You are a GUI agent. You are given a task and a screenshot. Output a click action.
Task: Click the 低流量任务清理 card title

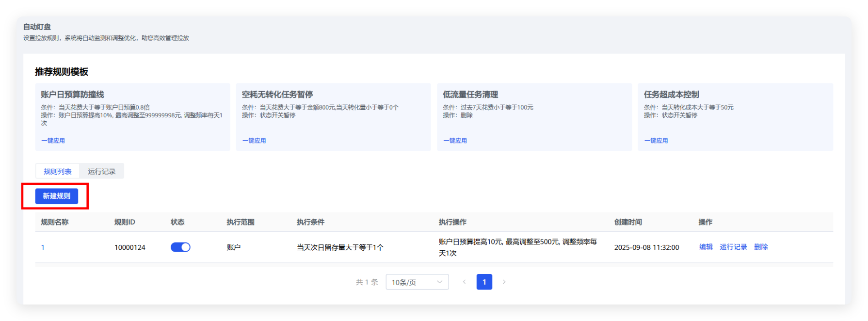pyautogui.click(x=470, y=95)
